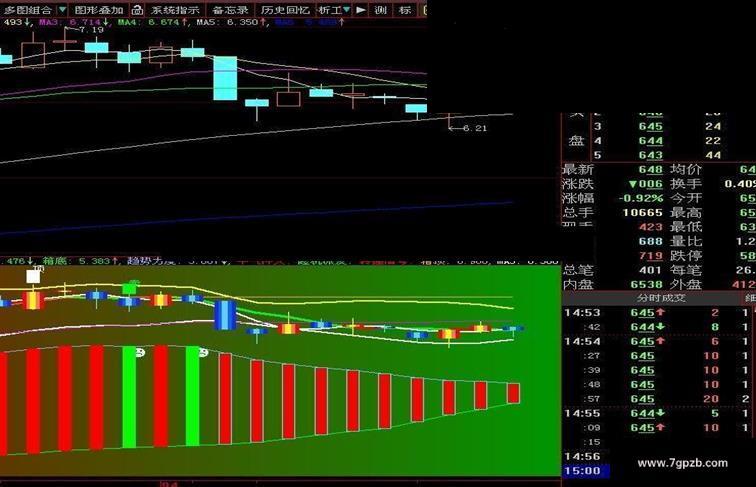
Task: Click the 总笔 value 401
Action: click(650, 270)
